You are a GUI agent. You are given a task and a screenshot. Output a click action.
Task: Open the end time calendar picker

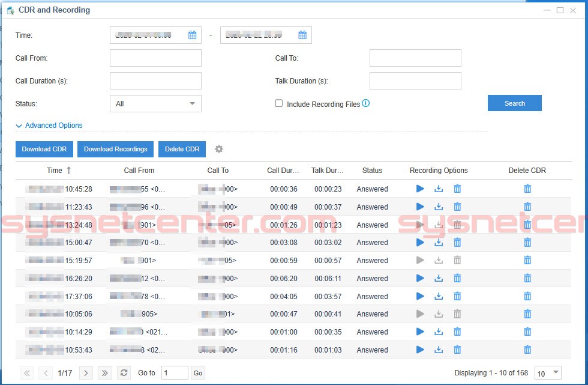point(302,35)
